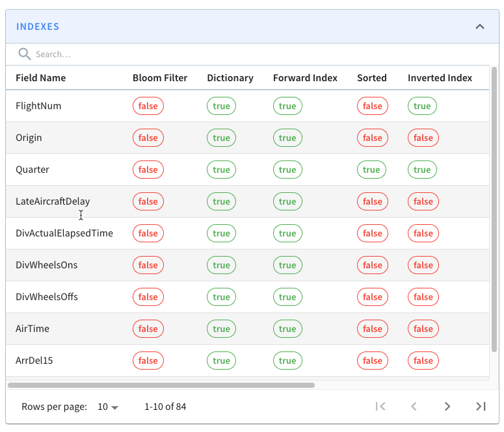Jump to the last page
Viewport: 504px width, 432px height.
[481, 407]
